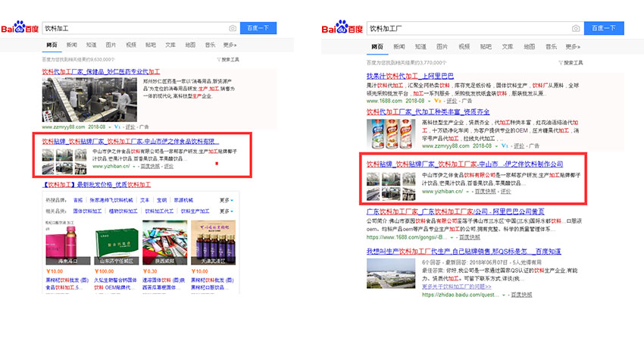Open the green box product image labeled 山东济宁

point(116,242)
